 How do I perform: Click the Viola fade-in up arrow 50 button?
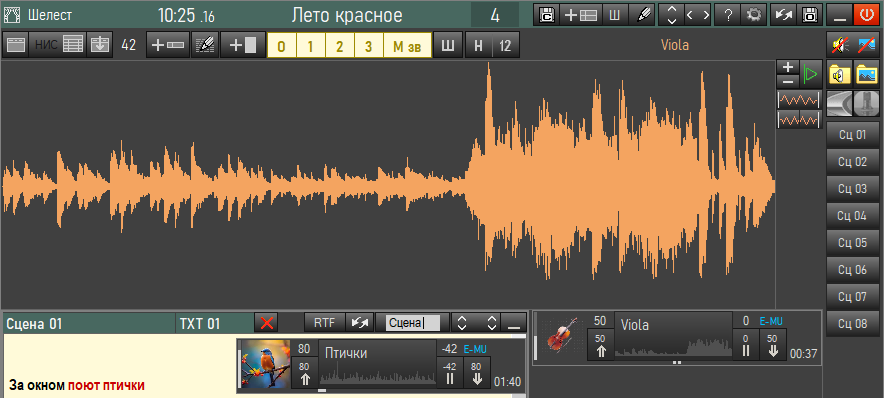(x=600, y=344)
